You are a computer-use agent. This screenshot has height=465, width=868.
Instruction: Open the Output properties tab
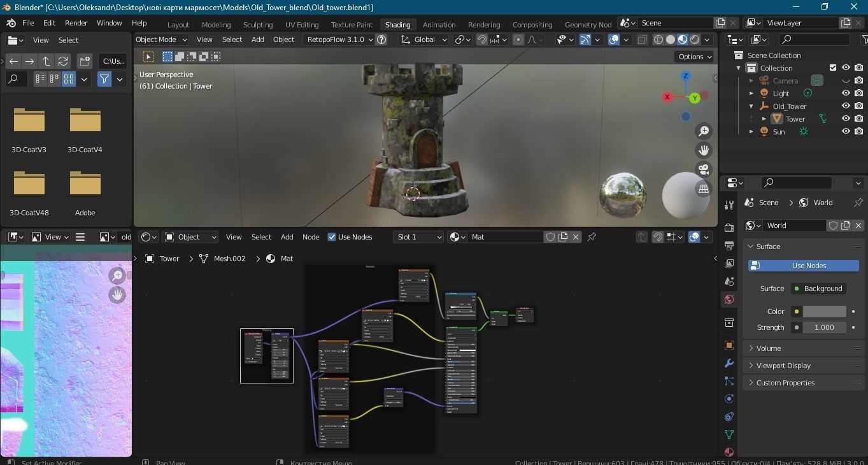[x=729, y=245]
